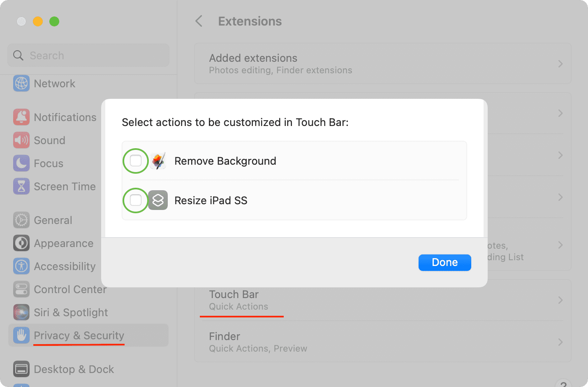This screenshot has width=588, height=387.
Task: Click the Screen Time hourglass icon
Action: 21,187
